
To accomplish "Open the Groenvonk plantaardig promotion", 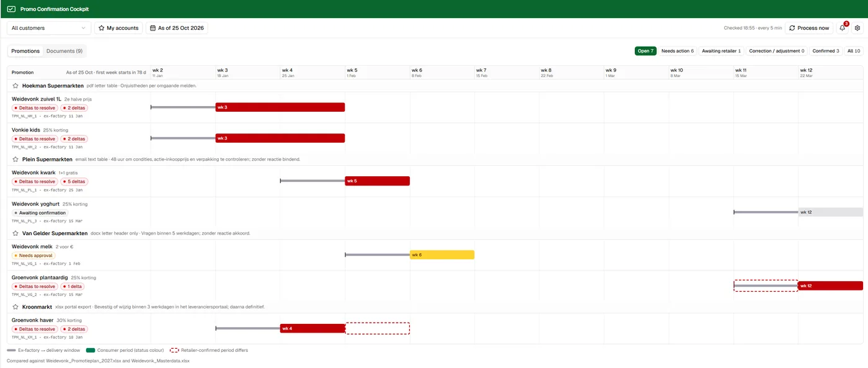I will [40, 277].
